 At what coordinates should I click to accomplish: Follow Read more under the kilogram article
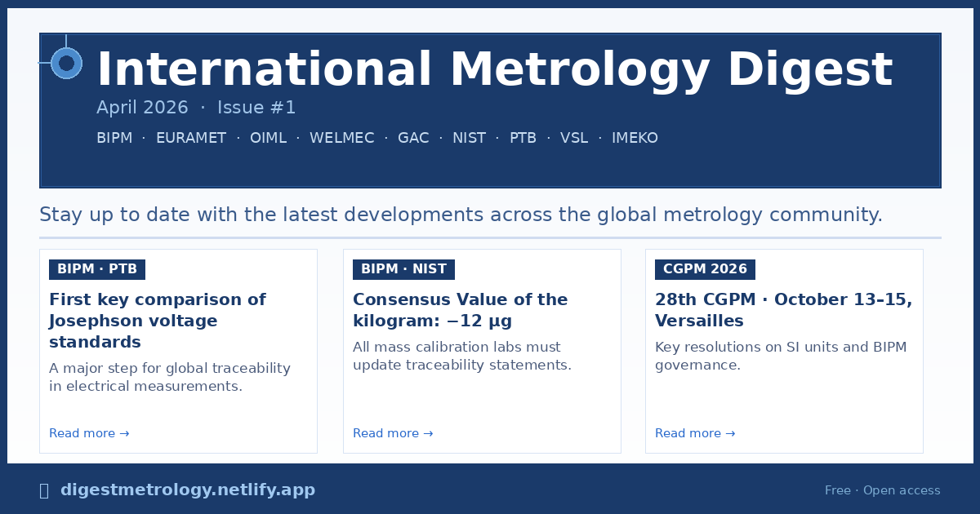[393, 433]
